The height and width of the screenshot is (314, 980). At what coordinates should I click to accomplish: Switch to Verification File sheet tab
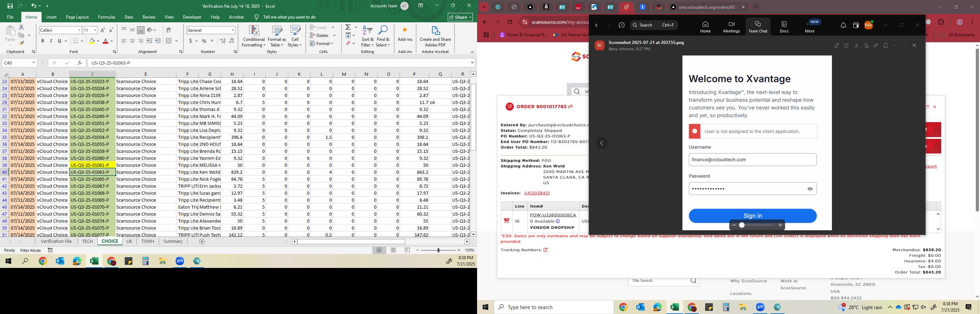pos(56,241)
